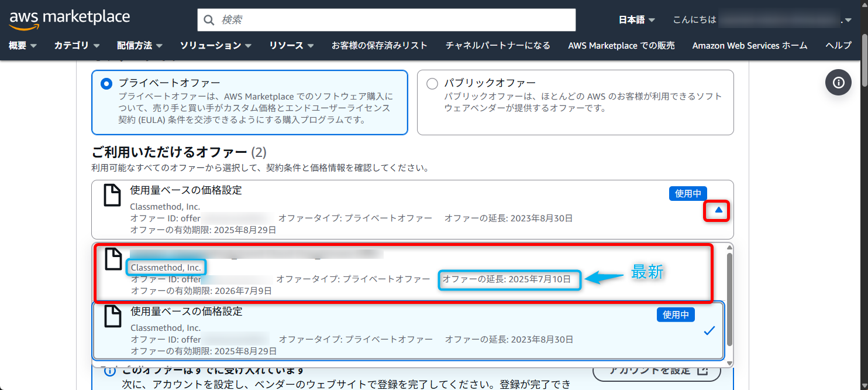Click the AWS Marketplace logo

[x=69, y=19]
